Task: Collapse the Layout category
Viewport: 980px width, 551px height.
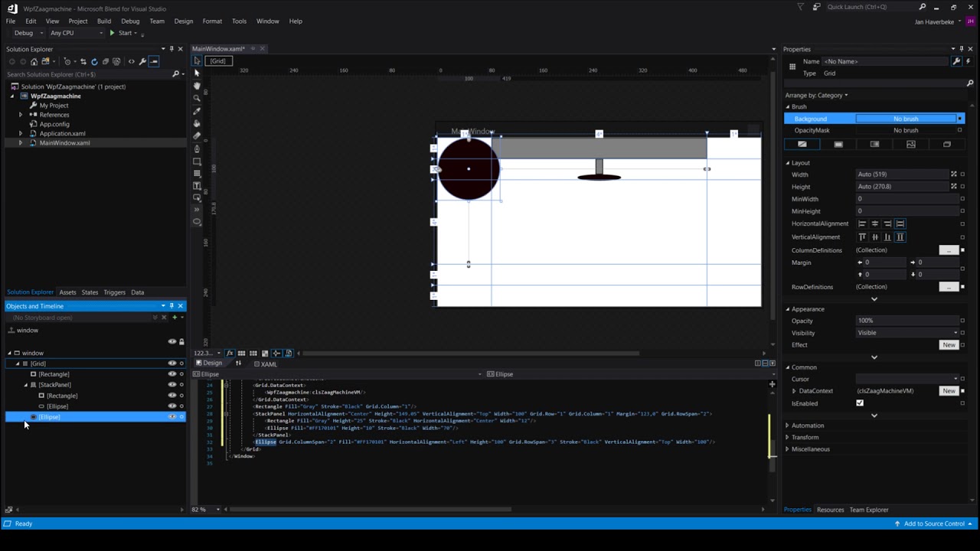Action: tap(787, 163)
